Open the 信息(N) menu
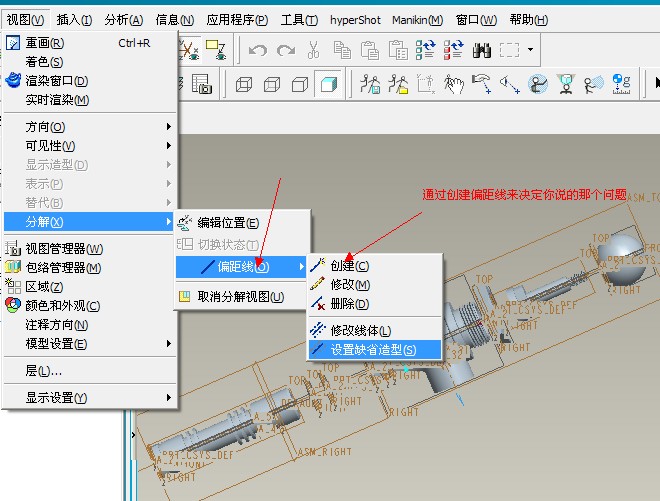 pyautogui.click(x=175, y=20)
